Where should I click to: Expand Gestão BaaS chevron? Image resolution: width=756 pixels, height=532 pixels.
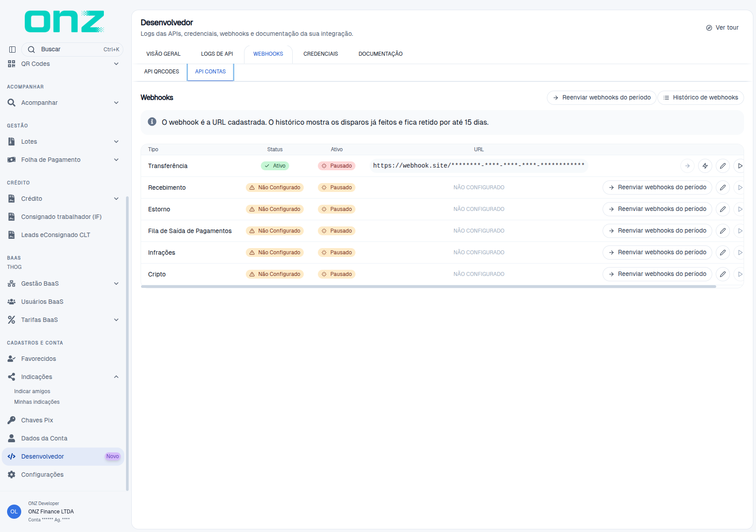[x=116, y=283]
